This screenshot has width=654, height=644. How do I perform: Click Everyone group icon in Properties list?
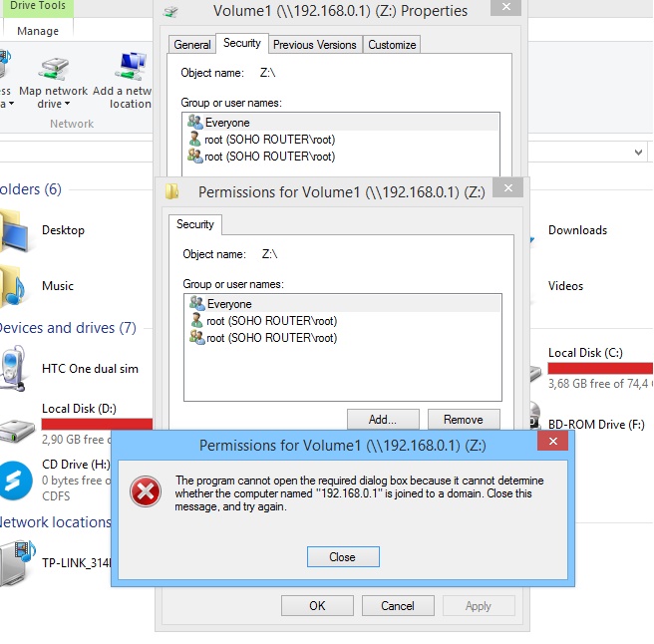[194, 122]
